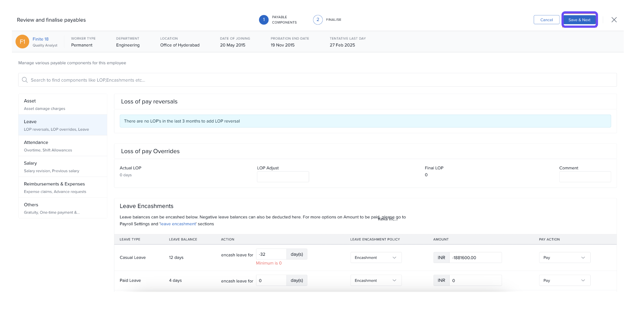This screenshot has width=644, height=312.
Task: Click the F1 employee avatar
Action: pos(22,42)
